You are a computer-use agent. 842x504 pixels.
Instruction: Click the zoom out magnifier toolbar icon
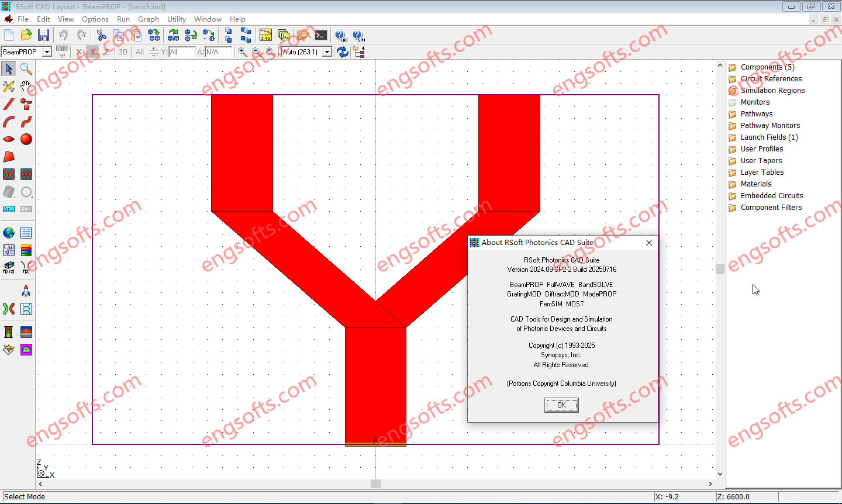256,52
